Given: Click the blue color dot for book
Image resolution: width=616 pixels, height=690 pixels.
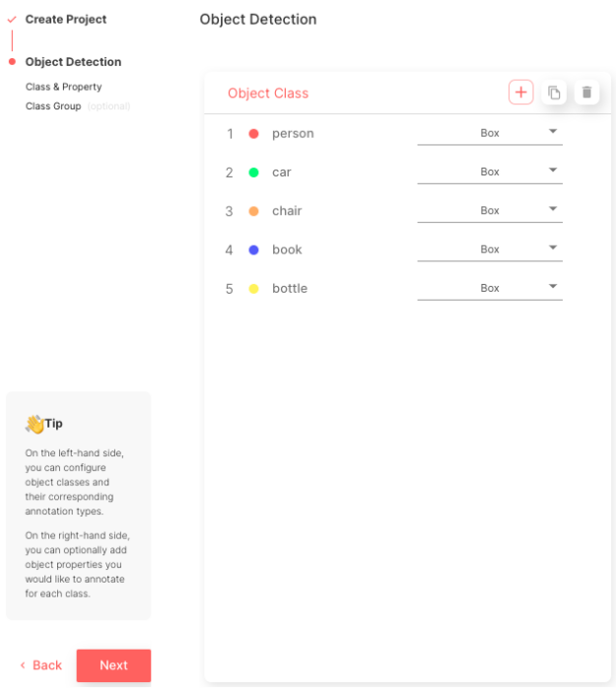Looking at the screenshot, I should pyautogui.click(x=253, y=250).
